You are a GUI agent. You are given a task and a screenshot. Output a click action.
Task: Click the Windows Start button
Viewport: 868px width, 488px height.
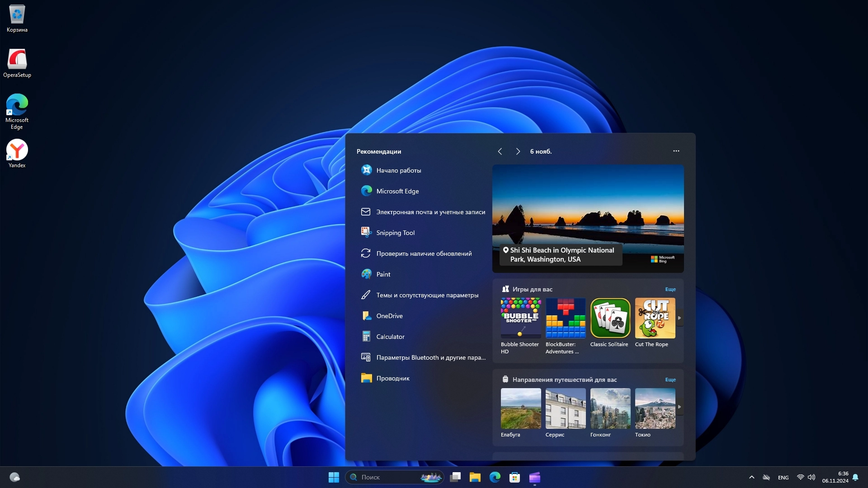pyautogui.click(x=334, y=477)
